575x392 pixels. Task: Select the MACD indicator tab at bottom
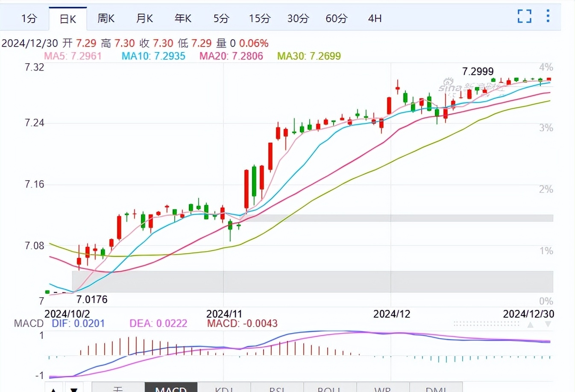click(x=171, y=388)
